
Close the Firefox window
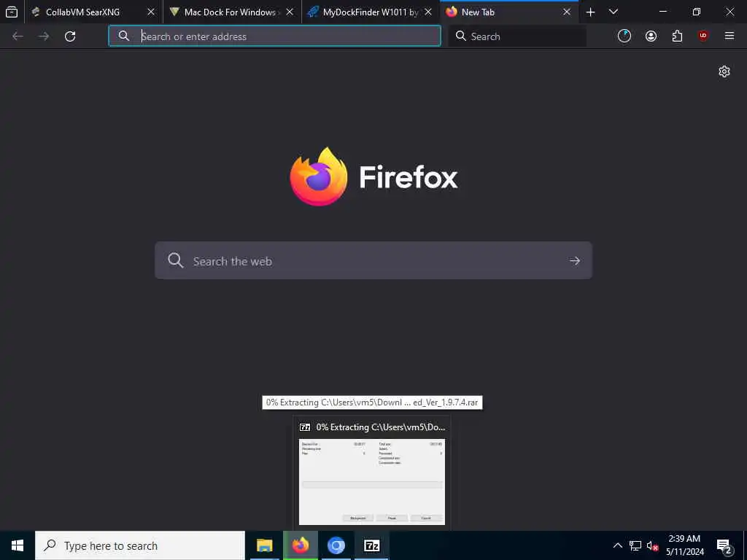(x=729, y=12)
